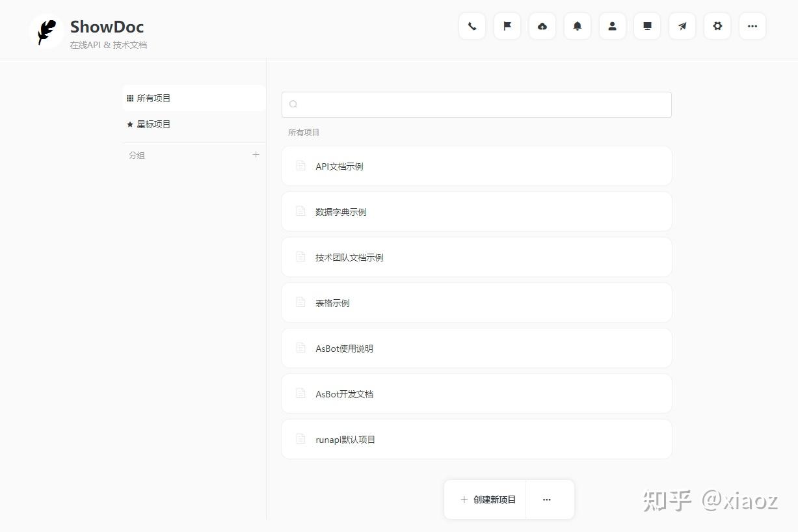
Task: Select the 所有项目 sidebar item
Action: pyautogui.click(x=154, y=98)
